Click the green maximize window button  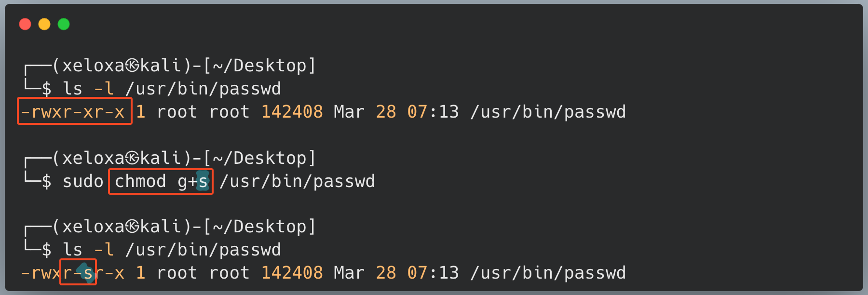tap(64, 24)
